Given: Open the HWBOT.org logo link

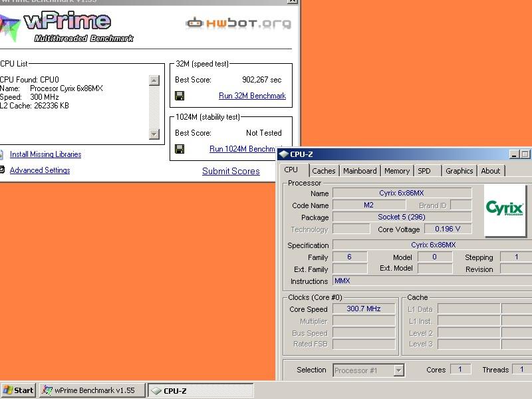Looking at the screenshot, I should [x=239, y=23].
